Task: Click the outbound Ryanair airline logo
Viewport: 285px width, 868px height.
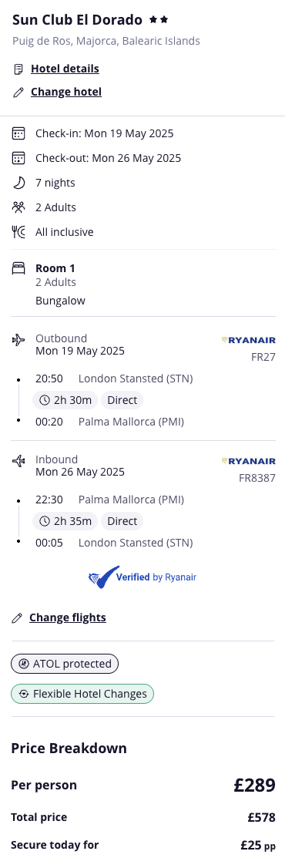Action: coord(249,340)
